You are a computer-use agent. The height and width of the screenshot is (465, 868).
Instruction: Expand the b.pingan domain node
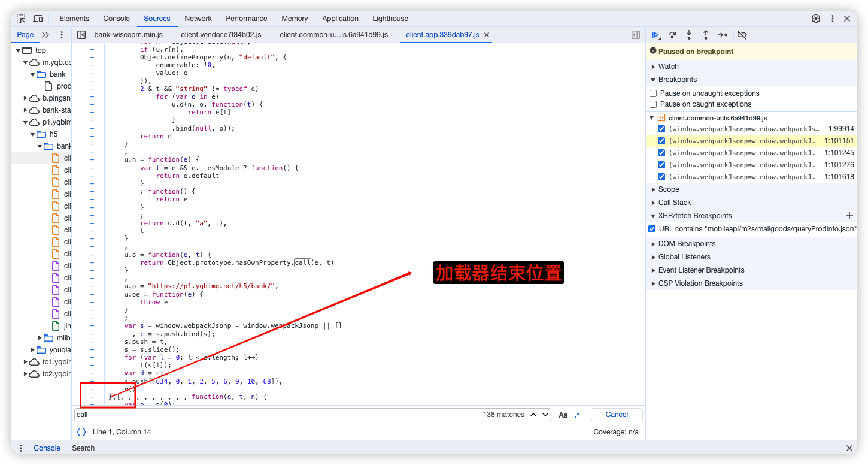click(x=26, y=98)
